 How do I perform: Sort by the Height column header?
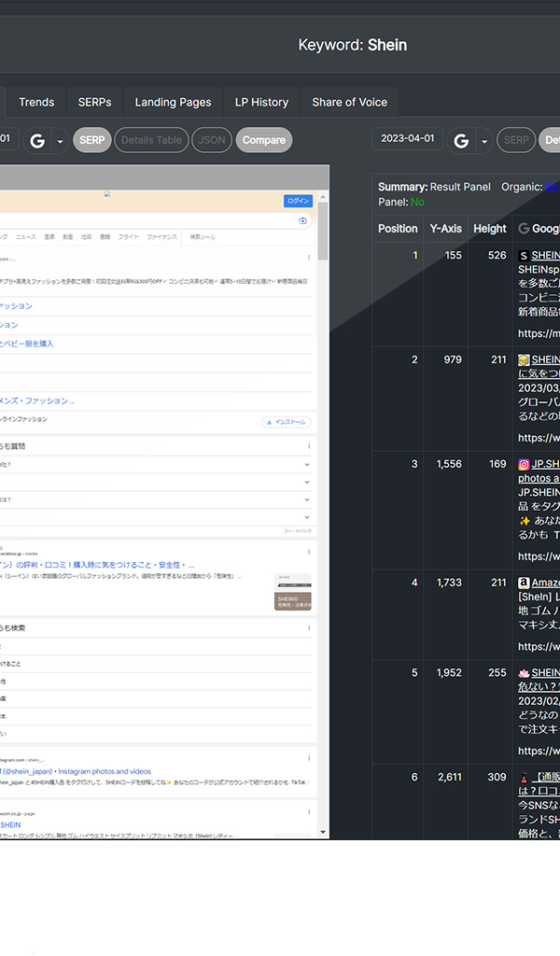tap(490, 229)
